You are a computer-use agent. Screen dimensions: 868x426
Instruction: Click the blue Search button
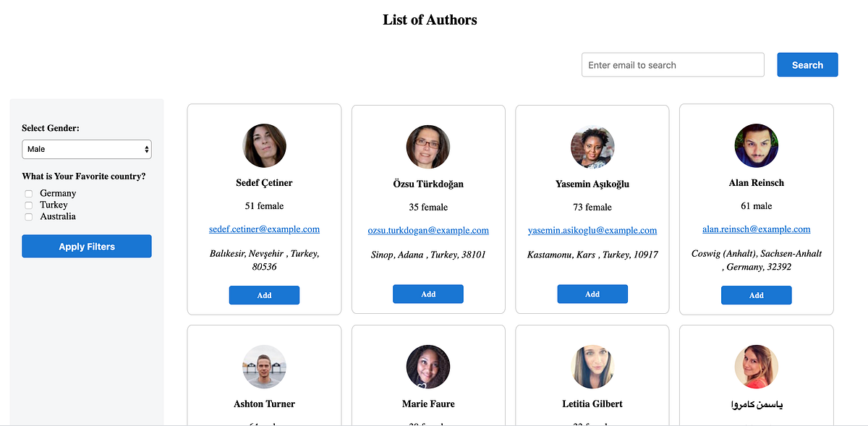pos(807,65)
